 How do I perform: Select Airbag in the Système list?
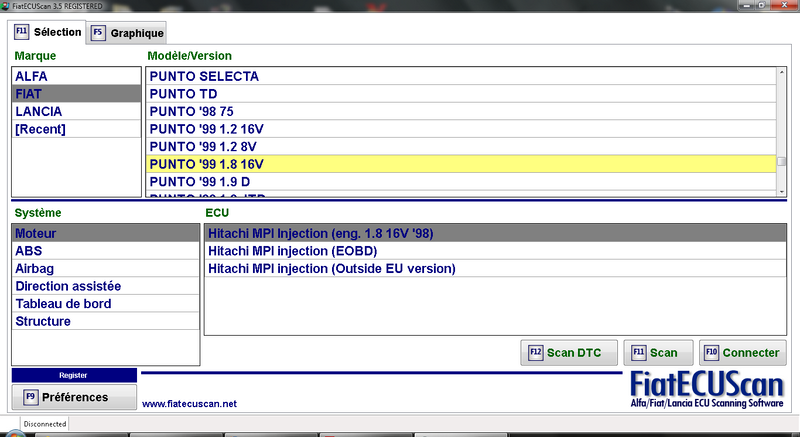coord(106,268)
